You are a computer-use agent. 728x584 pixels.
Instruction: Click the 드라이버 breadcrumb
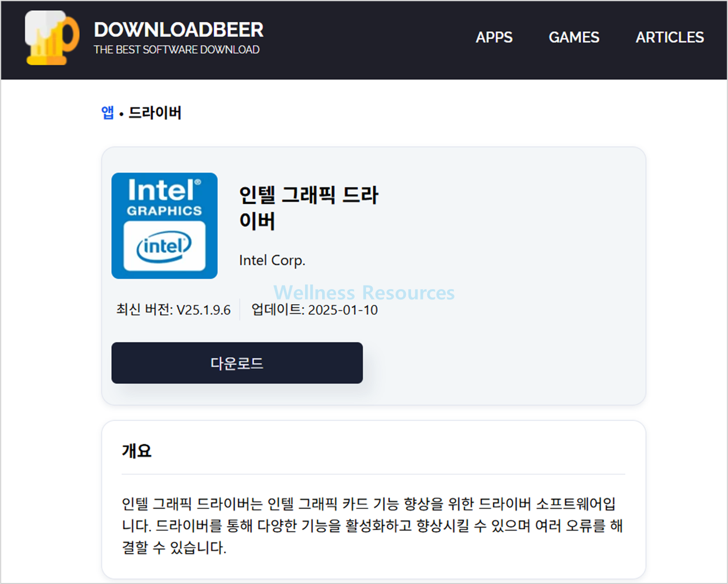pyautogui.click(x=155, y=112)
